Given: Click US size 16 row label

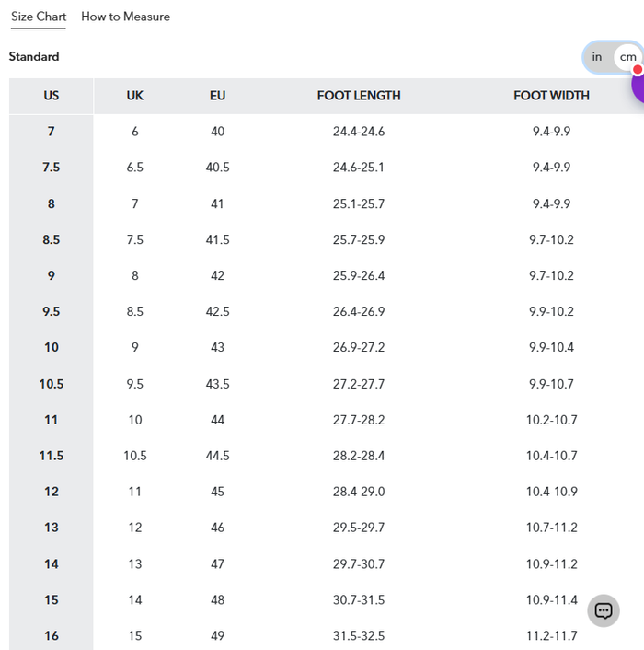Looking at the screenshot, I should [52, 636].
